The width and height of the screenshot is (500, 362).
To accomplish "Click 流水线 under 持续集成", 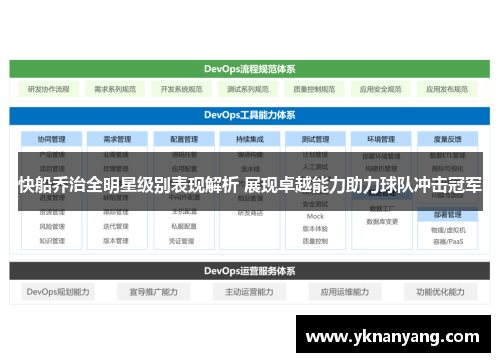I will point(250,169).
